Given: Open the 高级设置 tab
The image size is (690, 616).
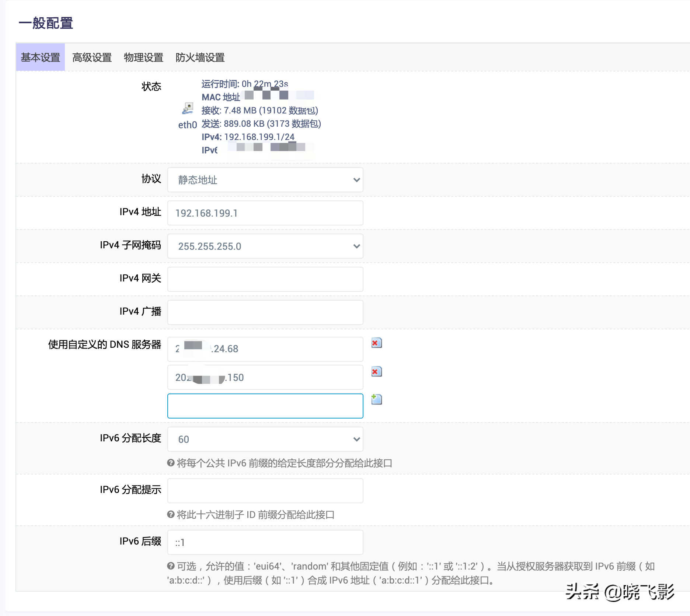Looking at the screenshot, I should point(92,57).
